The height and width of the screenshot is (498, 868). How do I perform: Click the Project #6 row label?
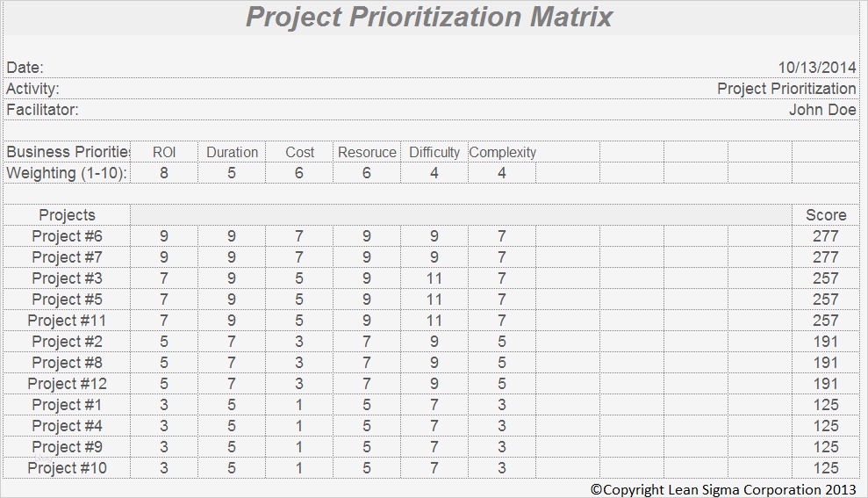pyautogui.click(x=68, y=236)
